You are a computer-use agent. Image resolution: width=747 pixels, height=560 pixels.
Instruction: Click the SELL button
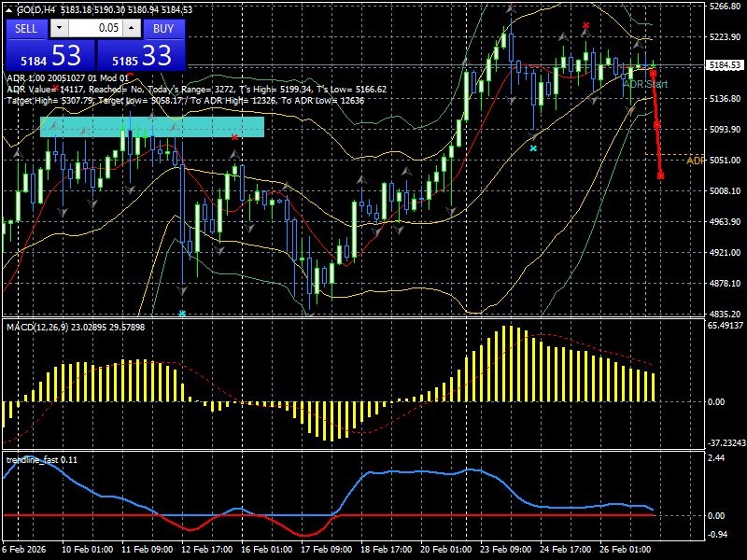coord(26,29)
